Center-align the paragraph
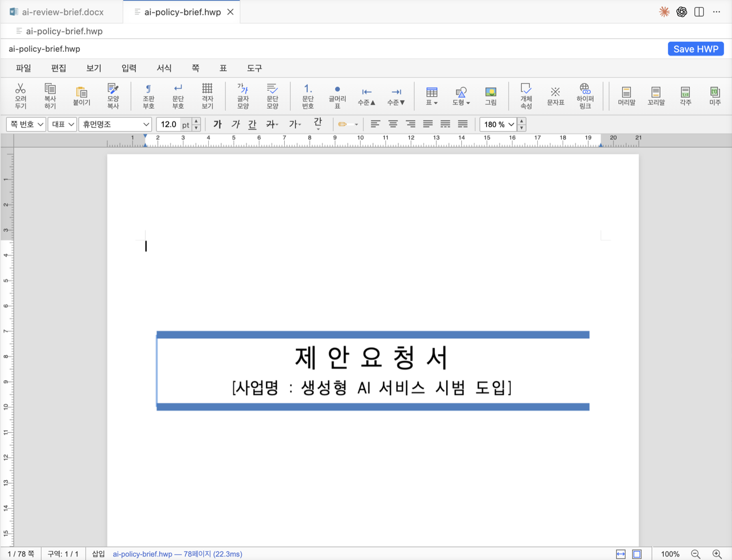Image resolution: width=732 pixels, height=560 pixels. pyautogui.click(x=393, y=124)
